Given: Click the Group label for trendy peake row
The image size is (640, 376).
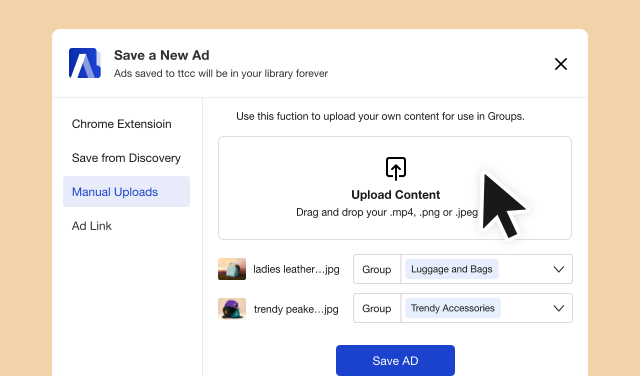Looking at the screenshot, I should 377,308.
